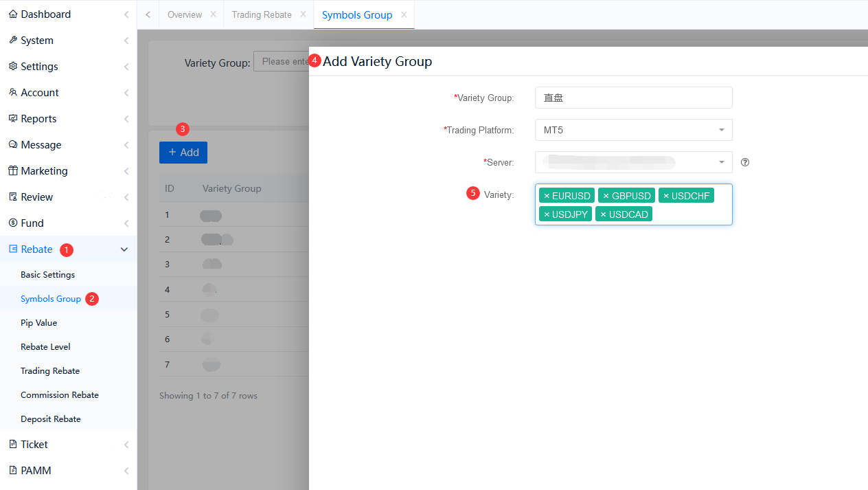Image resolution: width=868 pixels, height=490 pixels.
Task: Click the ID column header
Action: pos(170,188)
